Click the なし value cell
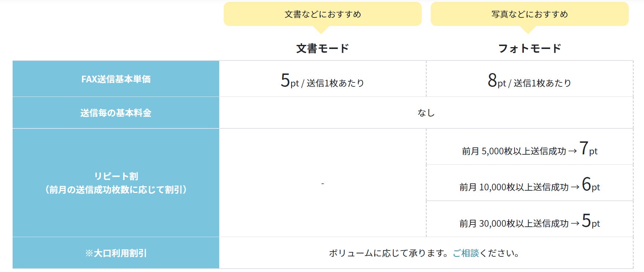This screenshot has height=272, width=644. pyautogui.click(x=426, y=113)
